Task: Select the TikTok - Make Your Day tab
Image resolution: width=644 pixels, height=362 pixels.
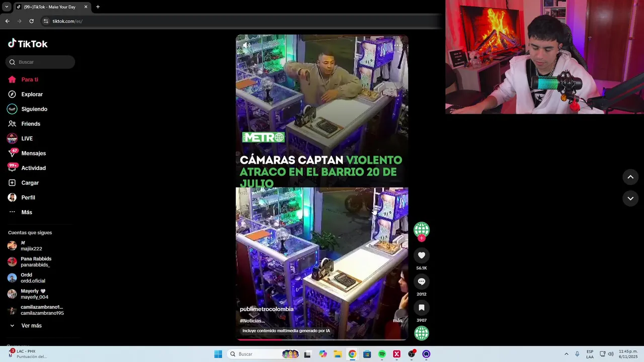Action: (x=52, y=7)
